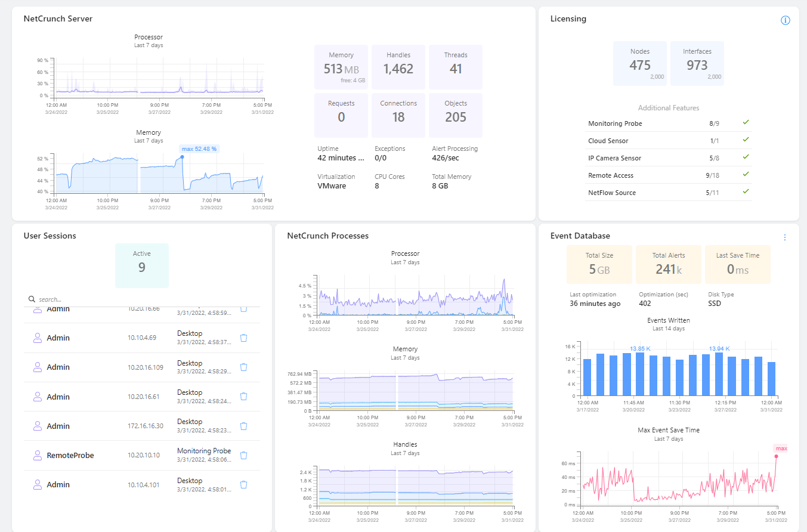Screen dimensions: 807x532
Task: Select the Handles 1,462 tile
Action: pyautogui.click(x=398, y=67)
